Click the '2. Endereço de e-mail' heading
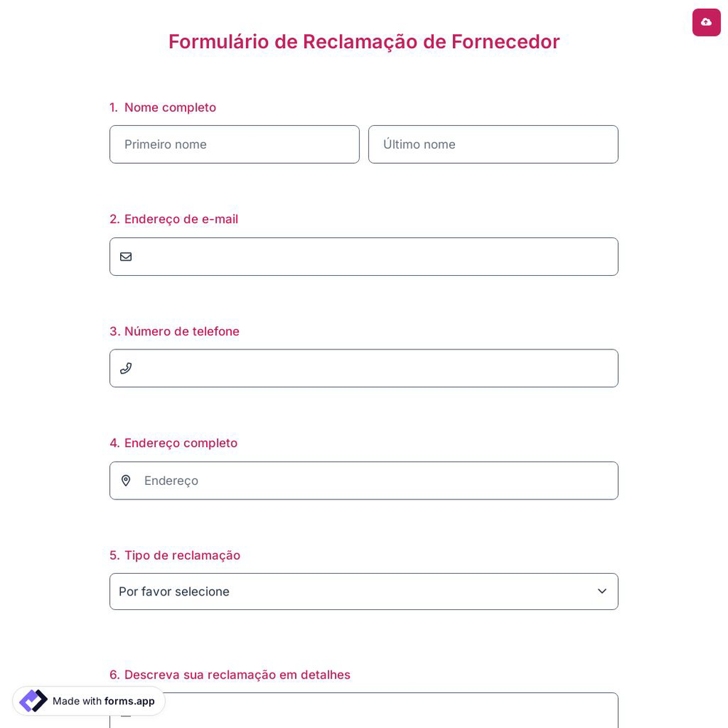 click(173, 218)
